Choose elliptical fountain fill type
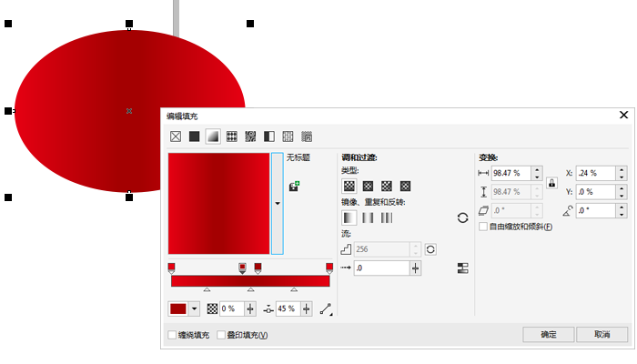The height and width of the screenshot is (364, 637). 368,186
